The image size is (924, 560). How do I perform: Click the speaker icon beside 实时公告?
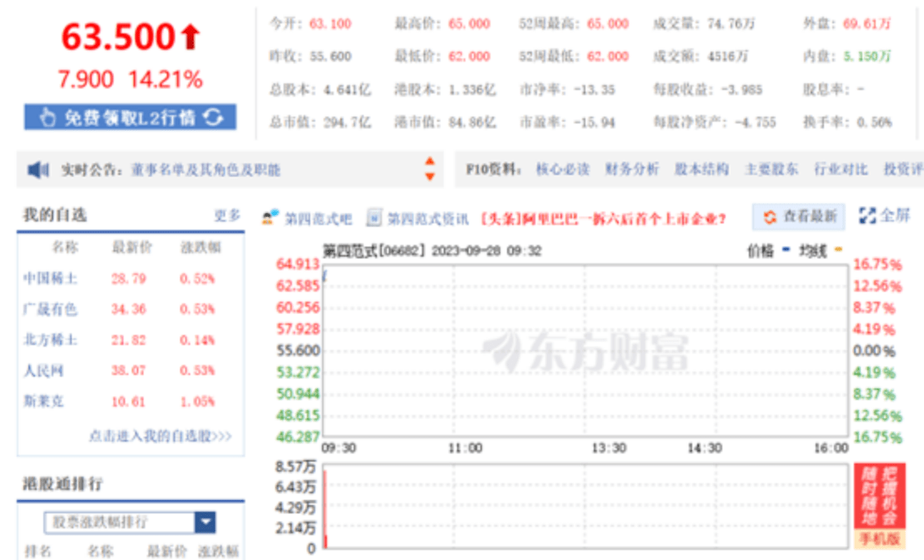tap(38, 170)
